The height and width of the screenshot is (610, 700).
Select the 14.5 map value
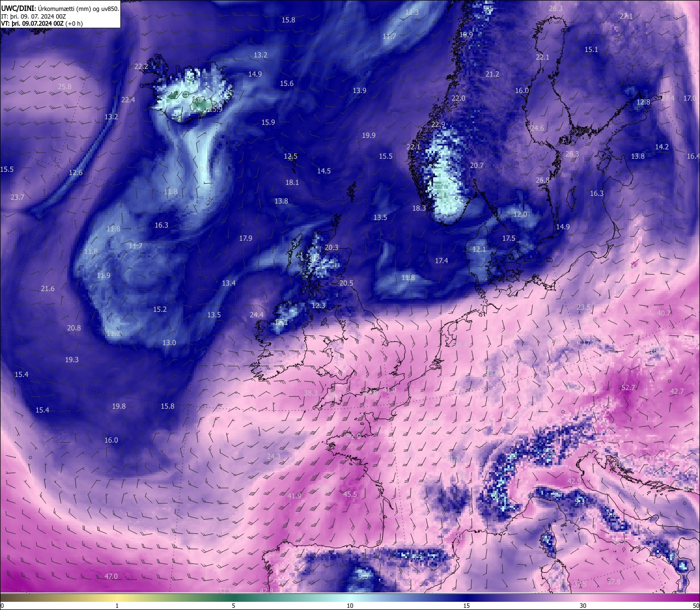pos(324,171)
